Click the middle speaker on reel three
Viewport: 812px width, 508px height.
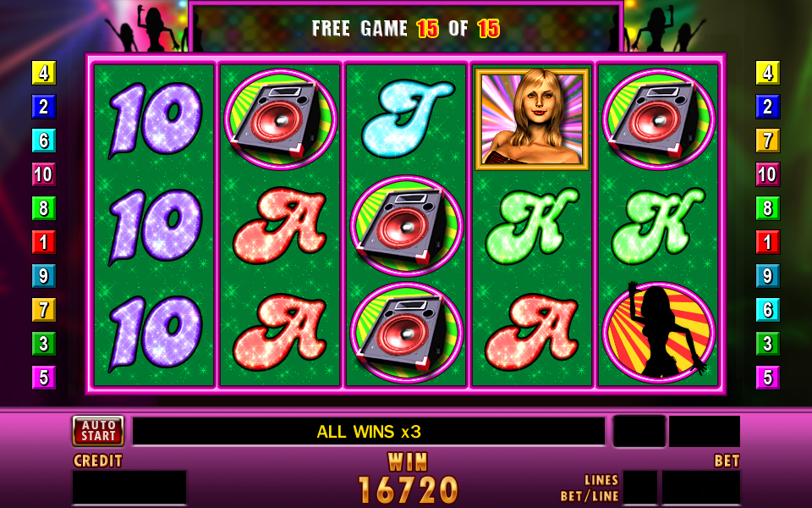406,226
